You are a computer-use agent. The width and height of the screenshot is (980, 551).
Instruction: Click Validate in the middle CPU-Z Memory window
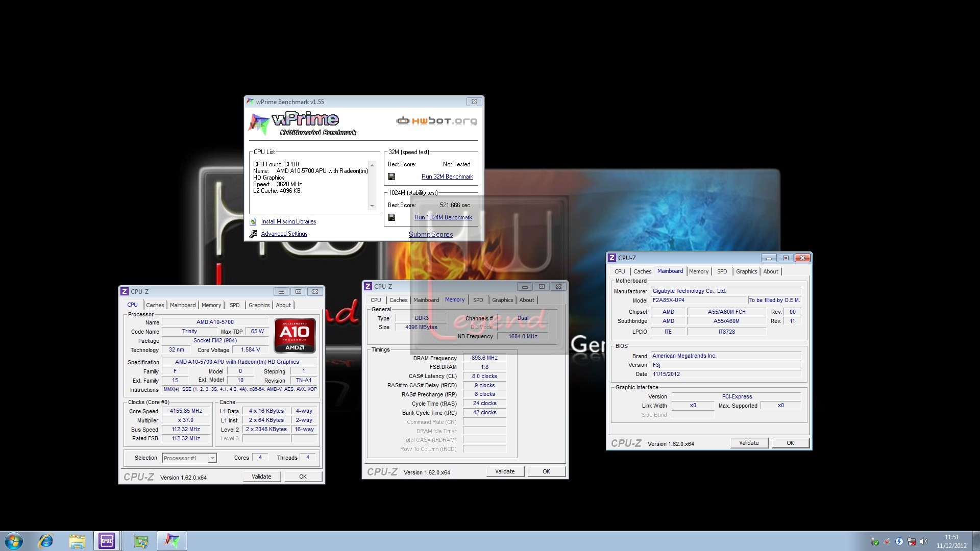click(505, 471)
